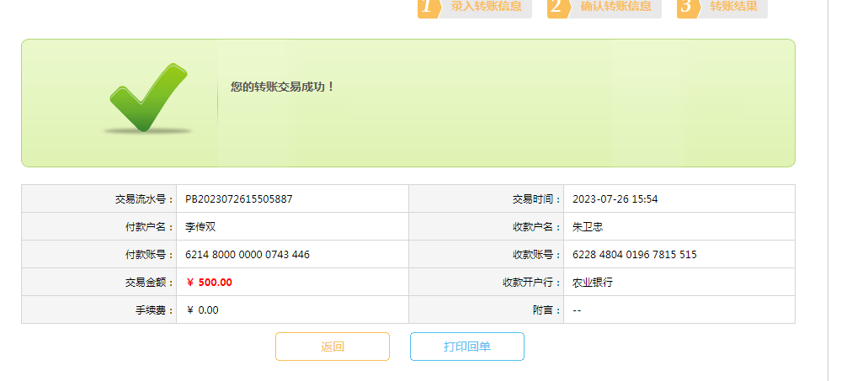Click the green success checkmark icon
Screen dimensions: 868x381
(x=147, y=98)
